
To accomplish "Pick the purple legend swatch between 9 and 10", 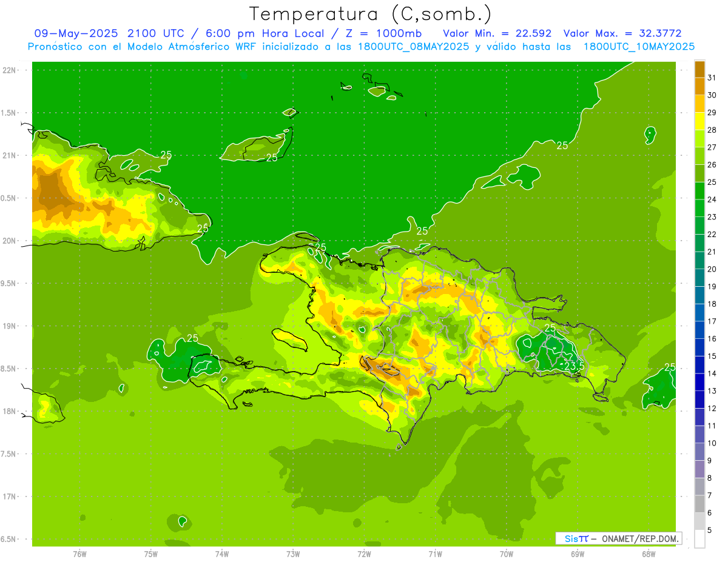I will [x=699, y=452].
